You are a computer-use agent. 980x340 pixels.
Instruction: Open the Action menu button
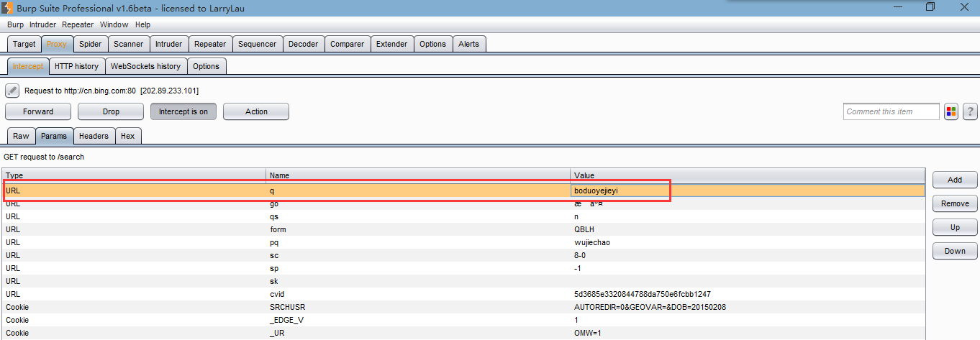[256, 111]
